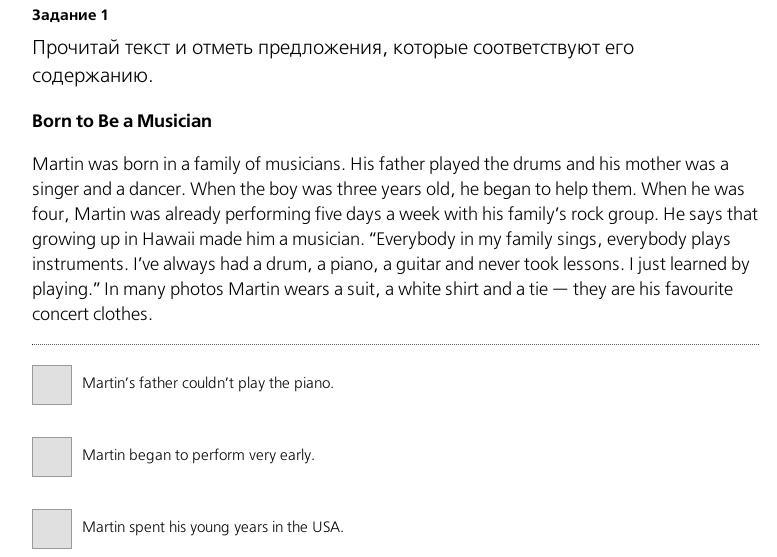The height and width of the screenshot is (557, 777).
Task: Click the dotted separator line below the passage
Action: 395,344
